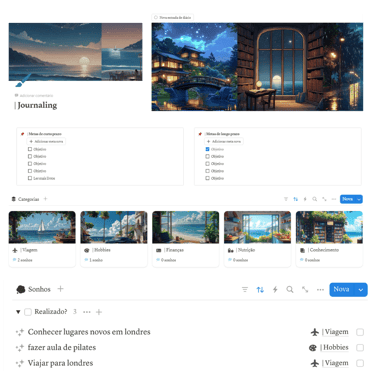Open the Nutrição card kitchen cover image
The width and height of the screenshot is (375, 385).
[x=257, y=227]
